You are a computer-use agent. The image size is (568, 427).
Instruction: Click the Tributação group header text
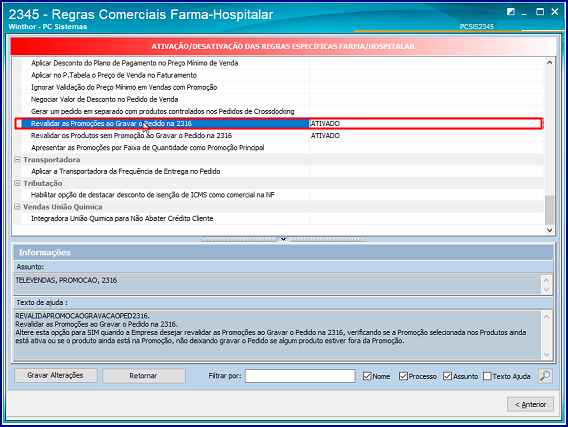point(43,183)
